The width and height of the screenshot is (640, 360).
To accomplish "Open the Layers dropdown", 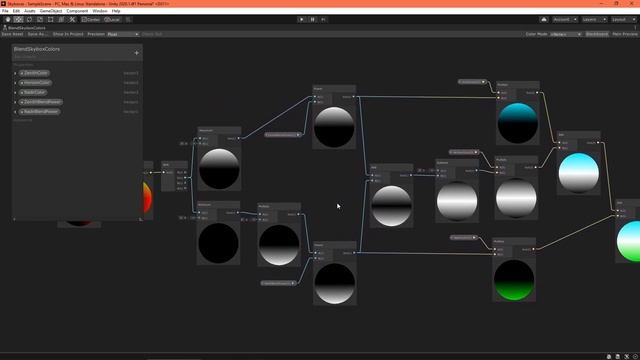I will 594,20.
